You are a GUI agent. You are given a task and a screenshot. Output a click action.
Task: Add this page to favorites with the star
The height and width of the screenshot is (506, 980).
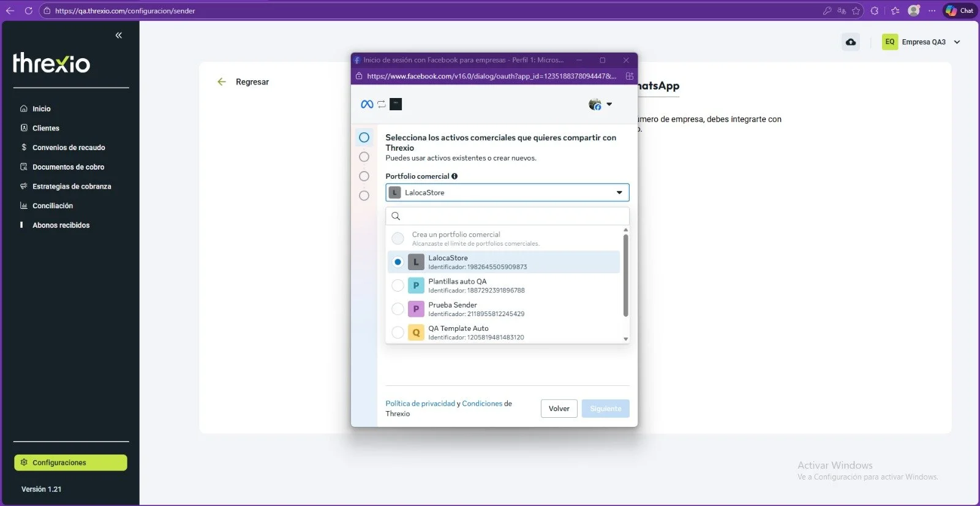856,10
